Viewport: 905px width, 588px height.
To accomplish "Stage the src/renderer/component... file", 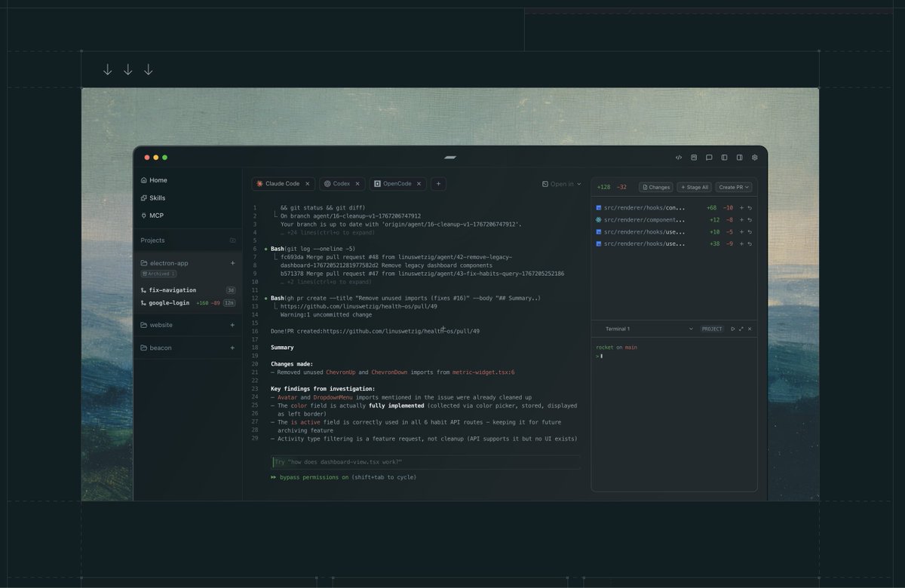I will (x=741, y=219).
